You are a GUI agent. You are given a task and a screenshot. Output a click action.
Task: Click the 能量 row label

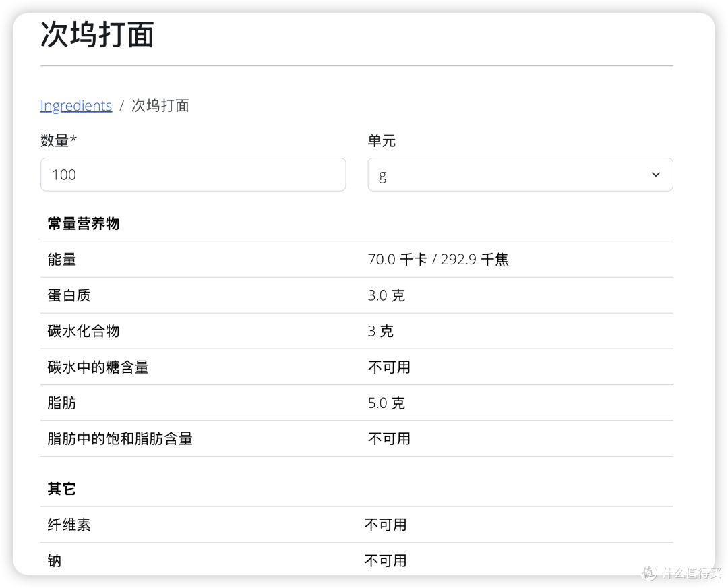point(62,259)
